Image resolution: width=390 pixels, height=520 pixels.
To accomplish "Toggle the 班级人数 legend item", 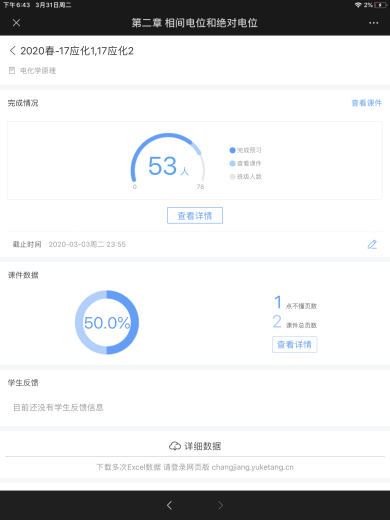I will pyautogui.click(x=245, y=176).
